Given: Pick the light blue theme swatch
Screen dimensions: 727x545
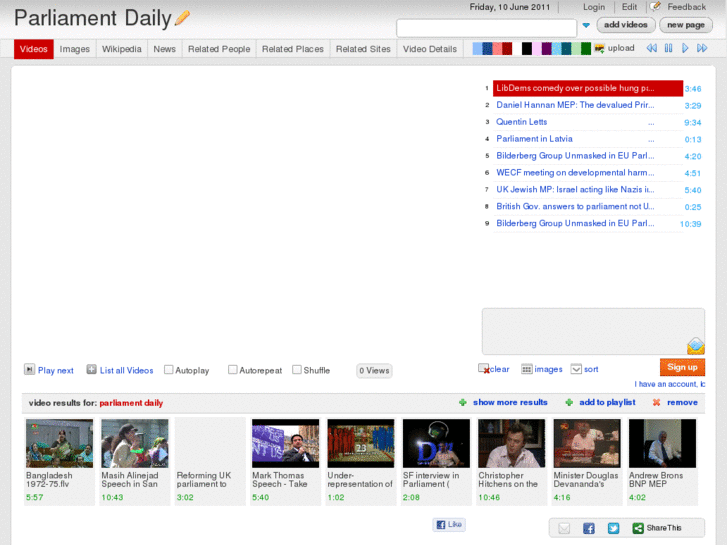Looking at the screenshot, I should click(477, 48).
